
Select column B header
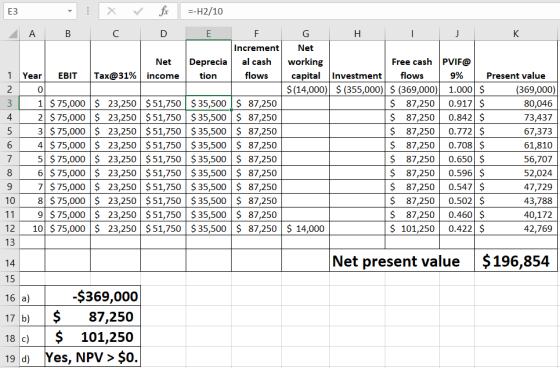(68, 34)
